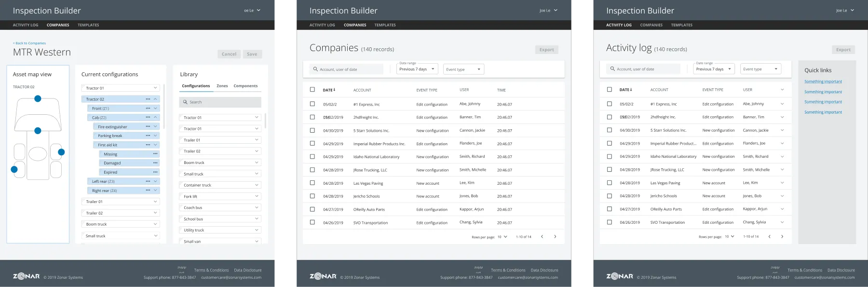Expand the Idaho National Laboratory row in Activity log
Screen dimensions: 868x287
click(x=782, y=156)
